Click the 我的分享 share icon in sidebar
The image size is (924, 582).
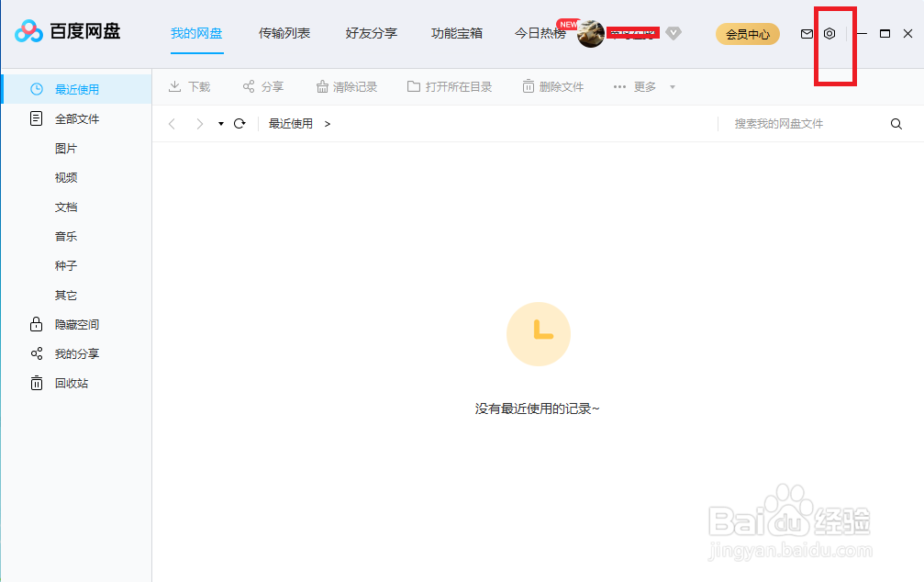37,353
